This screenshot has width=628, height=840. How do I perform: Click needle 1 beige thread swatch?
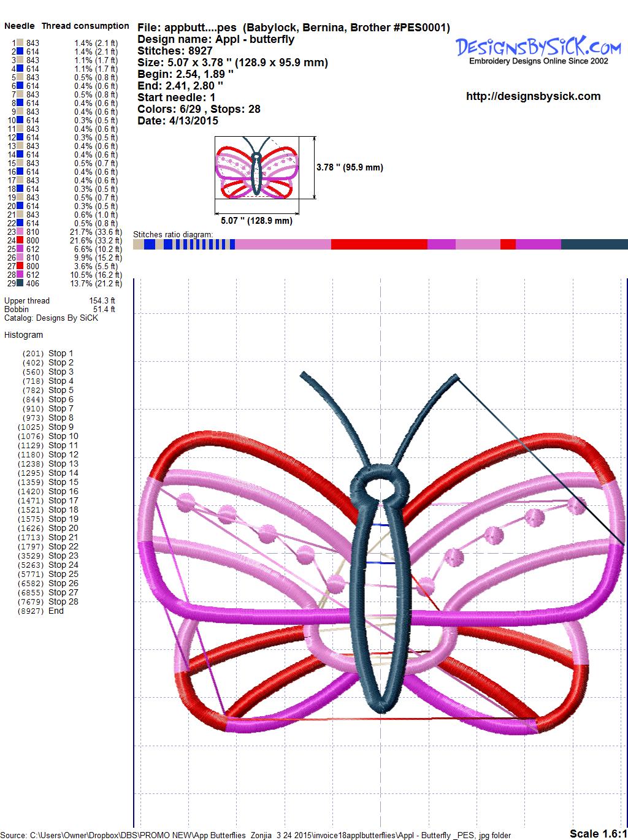[x=20, y=43]
